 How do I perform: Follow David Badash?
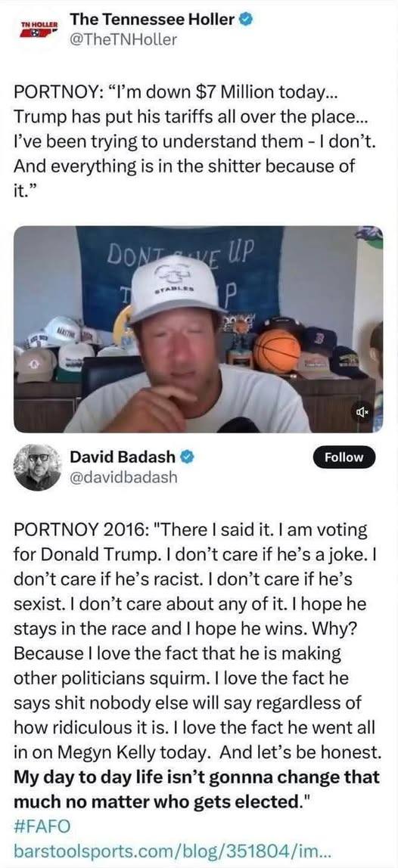tap(344, 457)
